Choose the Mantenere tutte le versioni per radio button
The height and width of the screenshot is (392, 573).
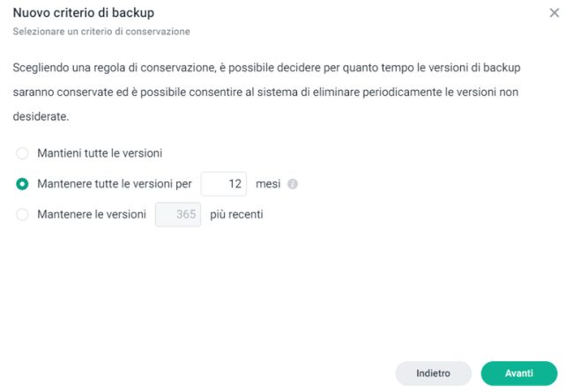[23, 184]
